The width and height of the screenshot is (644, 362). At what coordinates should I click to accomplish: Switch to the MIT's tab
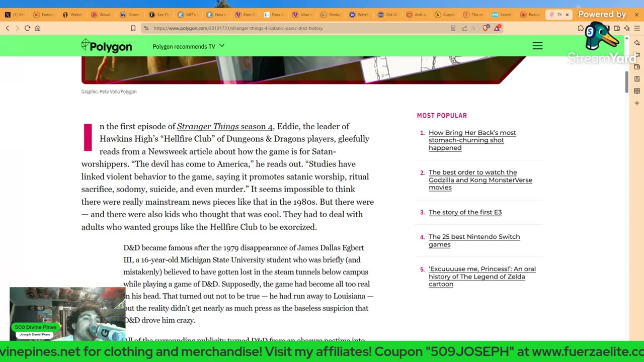pyautogui.click(x=188, y=15)
